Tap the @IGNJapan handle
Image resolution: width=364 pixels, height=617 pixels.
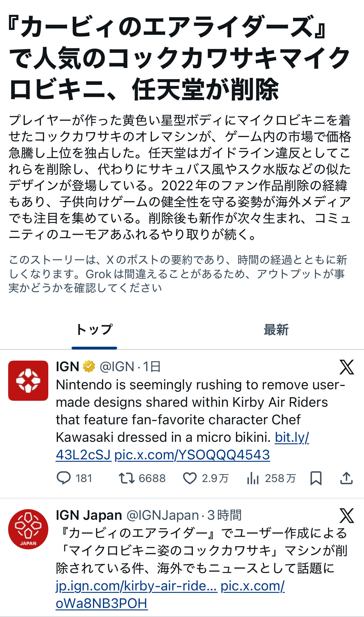click(x=162, y=516)
